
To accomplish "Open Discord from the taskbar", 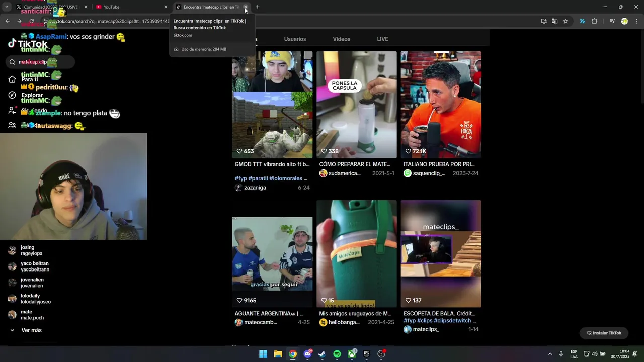I will (307, 354).
